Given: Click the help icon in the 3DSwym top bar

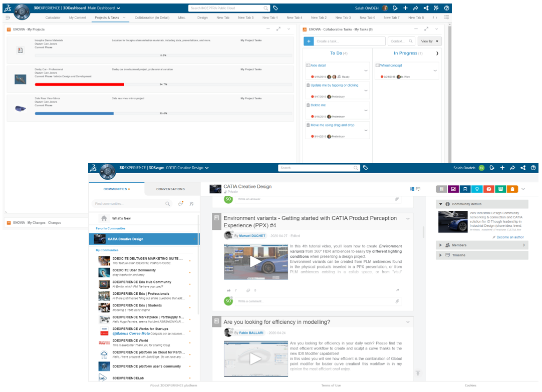Looking at the screenshot, I should click(533, 168).
